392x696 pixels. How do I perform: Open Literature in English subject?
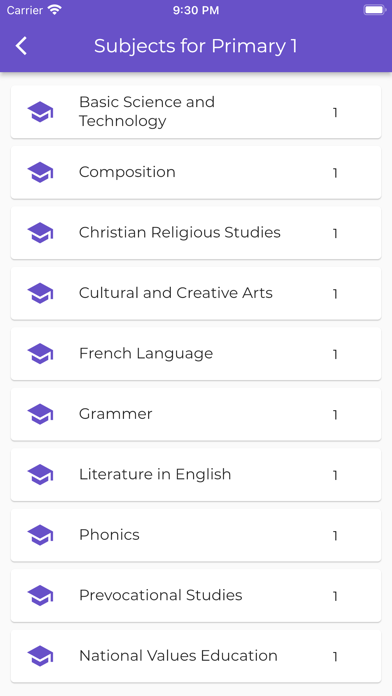196,475
